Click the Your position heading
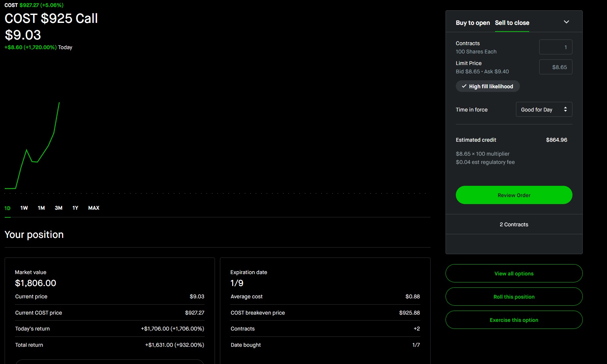Viewport: 607px width, 364px height. [x=34, y=235]
